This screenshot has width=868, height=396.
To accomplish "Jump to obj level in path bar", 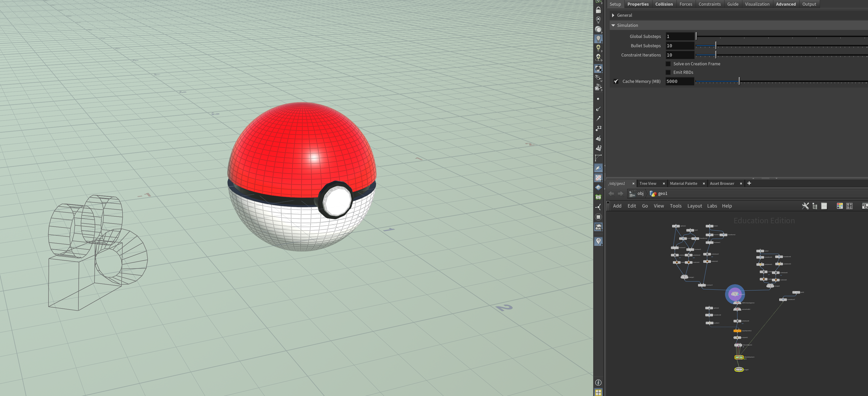I will 636,193.
